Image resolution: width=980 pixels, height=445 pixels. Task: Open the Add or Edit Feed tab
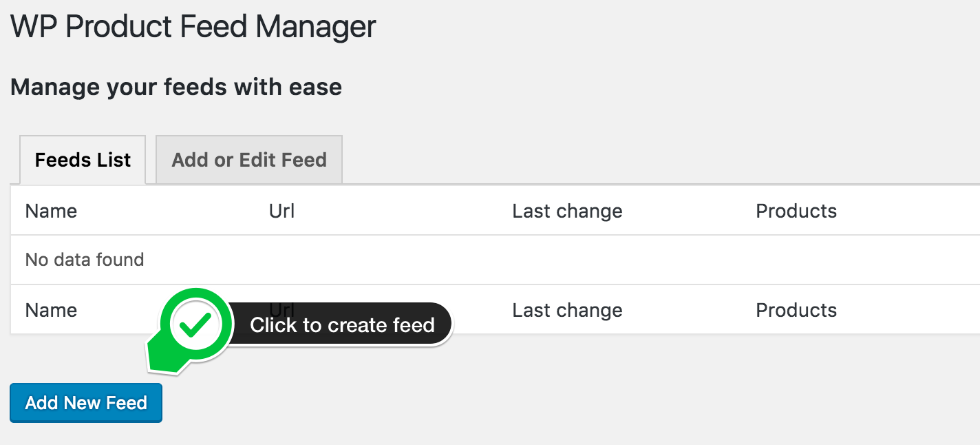coord(249,160)
